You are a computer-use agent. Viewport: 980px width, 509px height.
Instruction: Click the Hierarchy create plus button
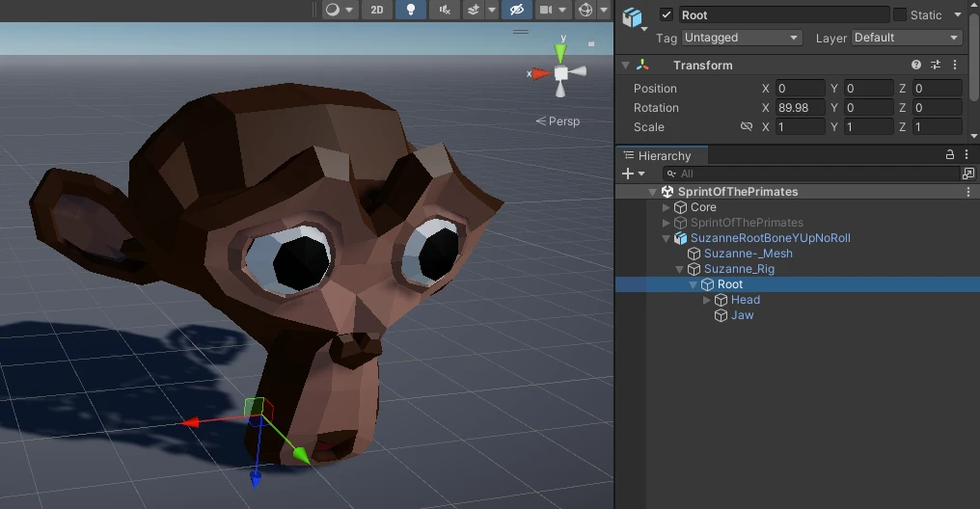tap(633, 174)
